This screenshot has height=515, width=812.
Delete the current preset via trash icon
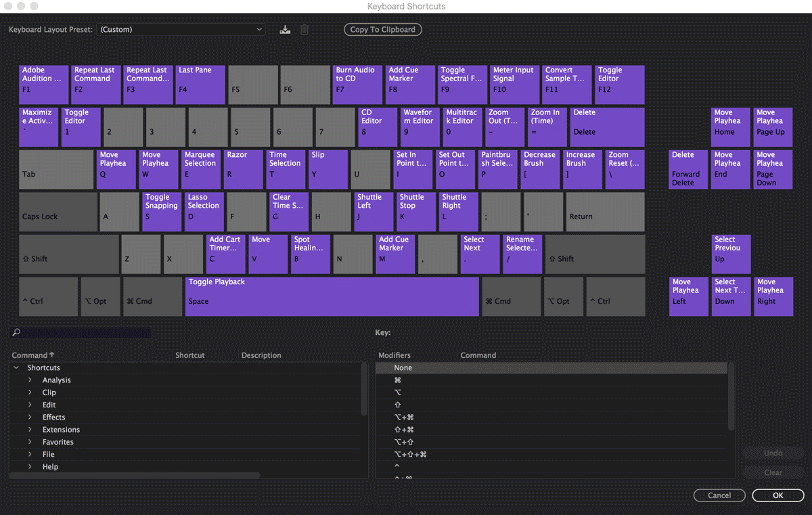coord(304,29)
